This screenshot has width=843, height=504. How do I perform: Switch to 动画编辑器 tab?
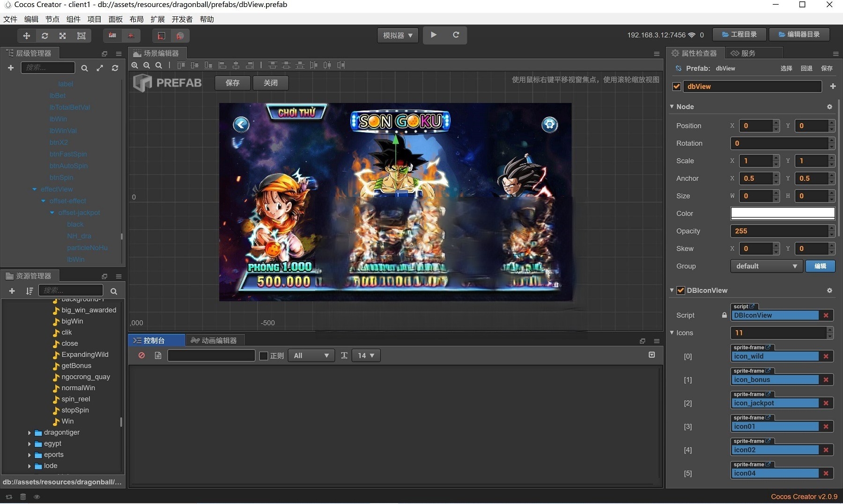coord(214,341)
